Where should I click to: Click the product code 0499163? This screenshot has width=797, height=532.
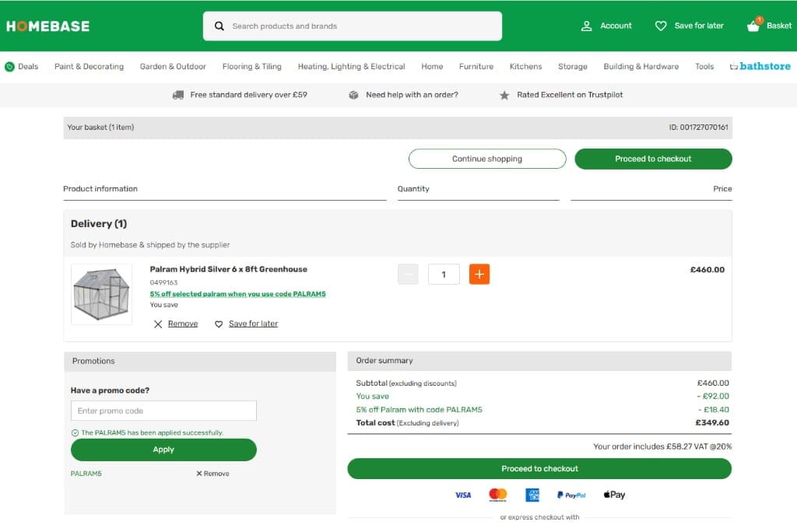[x=163, y=282]
